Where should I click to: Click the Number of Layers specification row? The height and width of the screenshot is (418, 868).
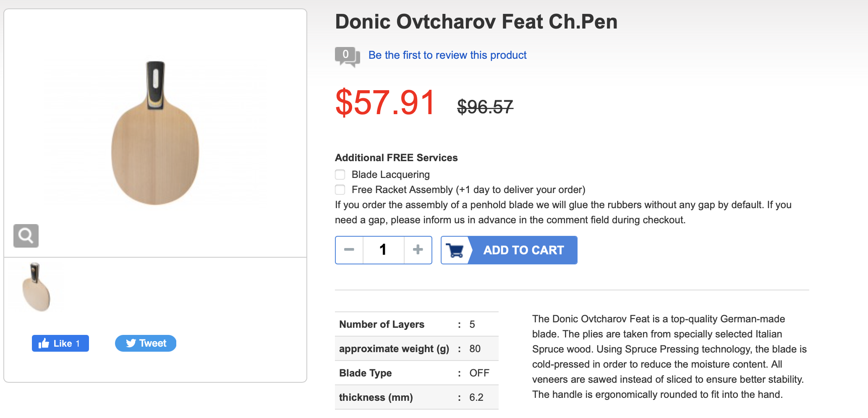coord(417,324)
